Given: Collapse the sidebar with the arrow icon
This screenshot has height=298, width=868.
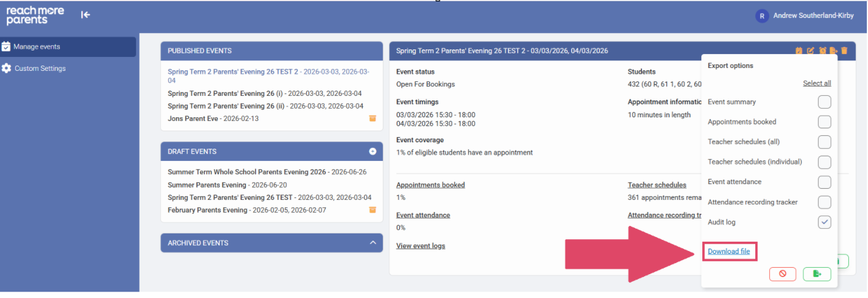Looking at the screenshot, I should click(x=85, y=15).
